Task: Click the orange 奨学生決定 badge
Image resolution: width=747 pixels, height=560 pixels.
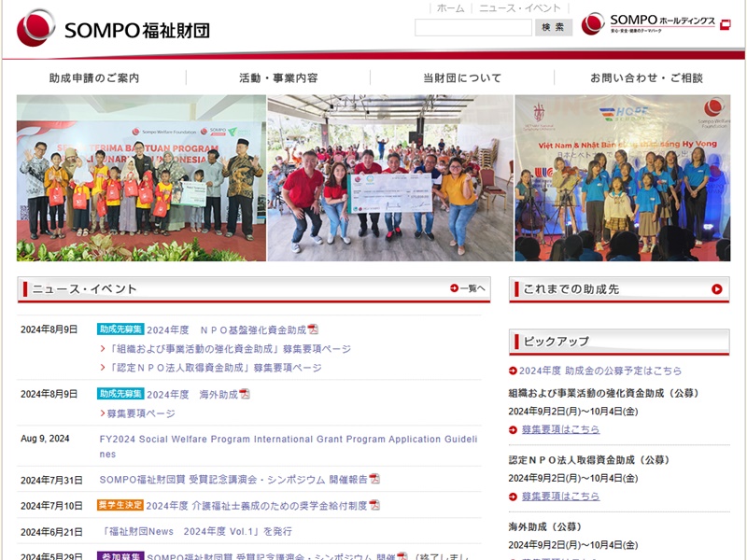Action: 120,505
